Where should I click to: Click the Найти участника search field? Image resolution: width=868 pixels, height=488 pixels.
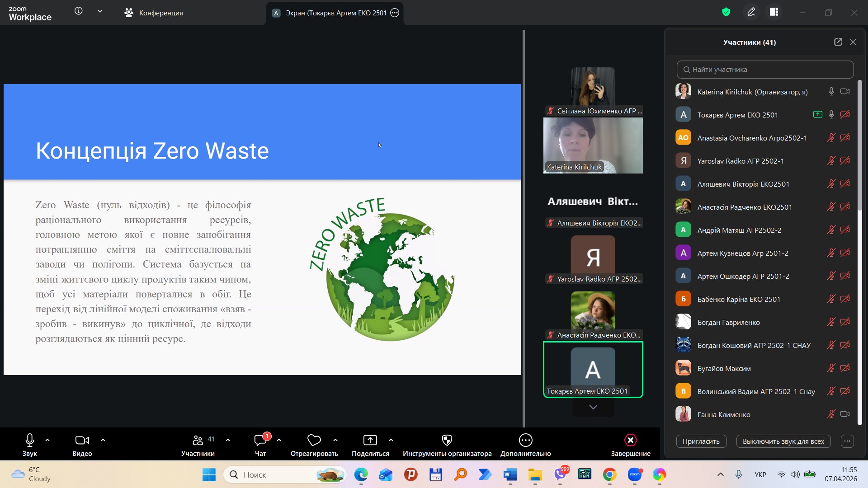pos(765,70)
